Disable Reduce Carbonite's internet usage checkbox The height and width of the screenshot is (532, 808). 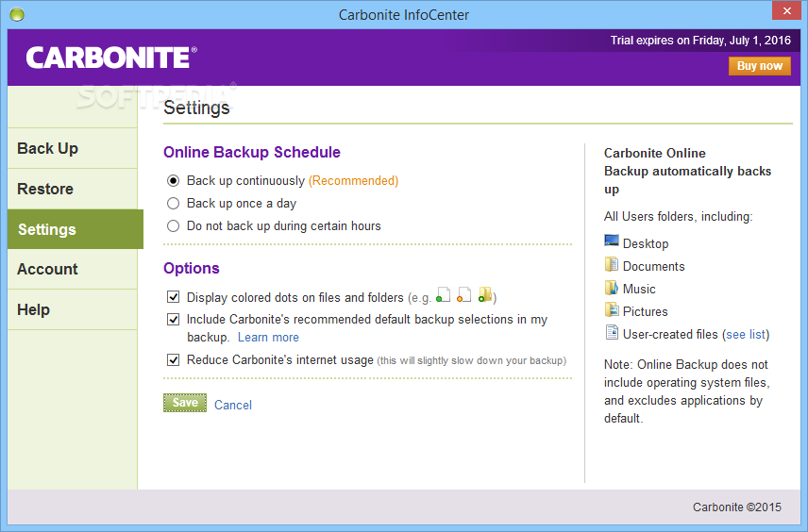173,359
